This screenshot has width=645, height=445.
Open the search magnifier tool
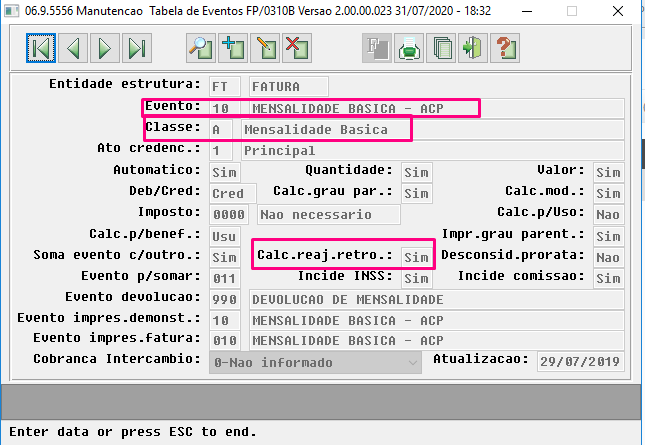201,48
